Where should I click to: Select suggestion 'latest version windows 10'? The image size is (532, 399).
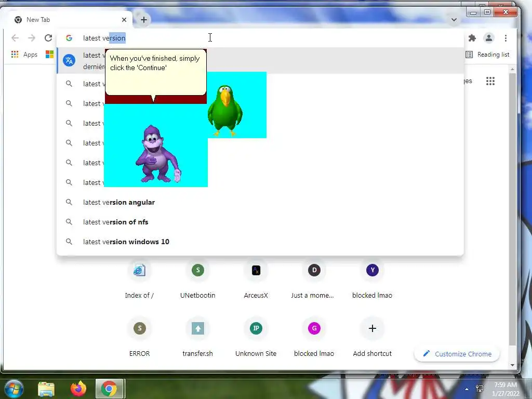tap(260, 242)
